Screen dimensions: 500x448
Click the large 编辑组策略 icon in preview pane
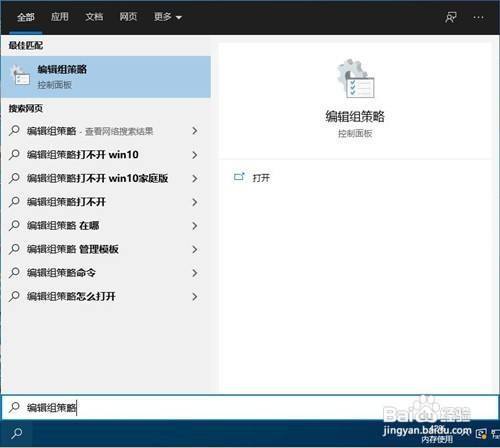coord(355,79)
